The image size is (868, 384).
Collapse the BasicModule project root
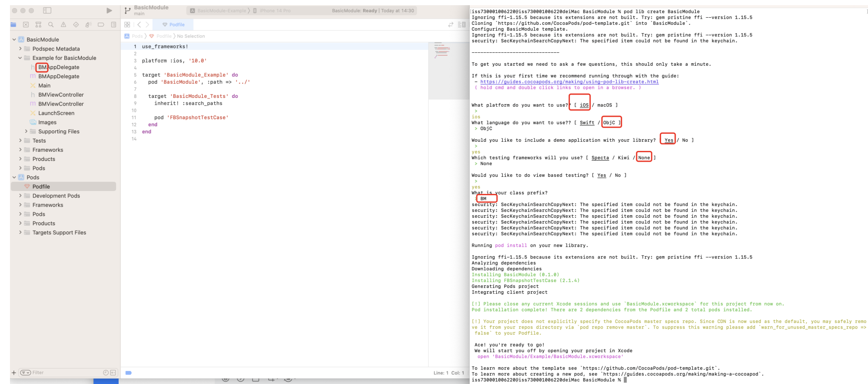pos(14,40)
